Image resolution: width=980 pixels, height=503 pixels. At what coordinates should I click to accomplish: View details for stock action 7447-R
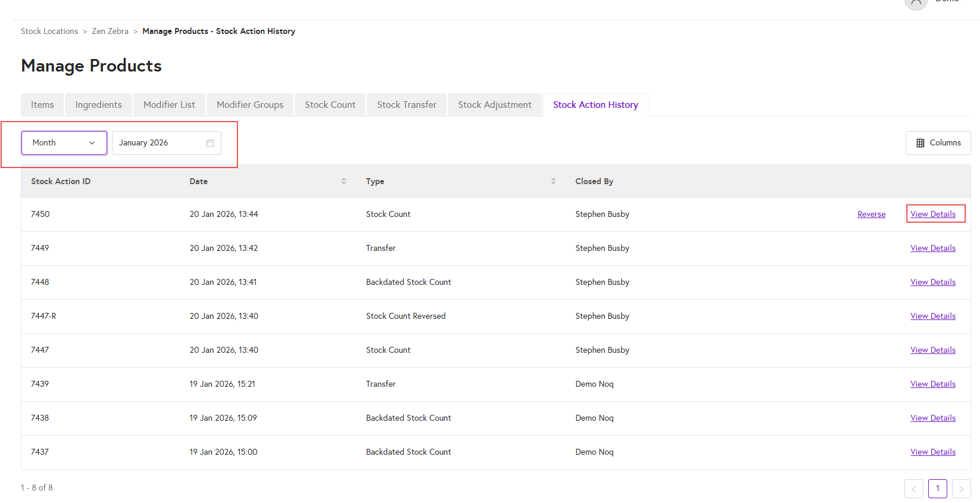(932, 316)
